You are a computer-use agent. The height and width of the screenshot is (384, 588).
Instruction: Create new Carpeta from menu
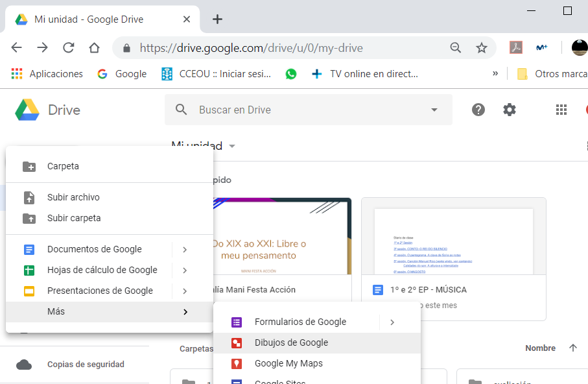point(63,166)
